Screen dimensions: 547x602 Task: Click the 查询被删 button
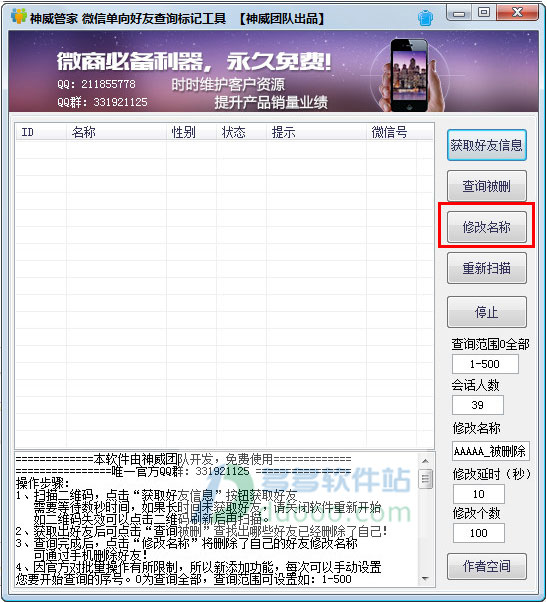(486, 186)
